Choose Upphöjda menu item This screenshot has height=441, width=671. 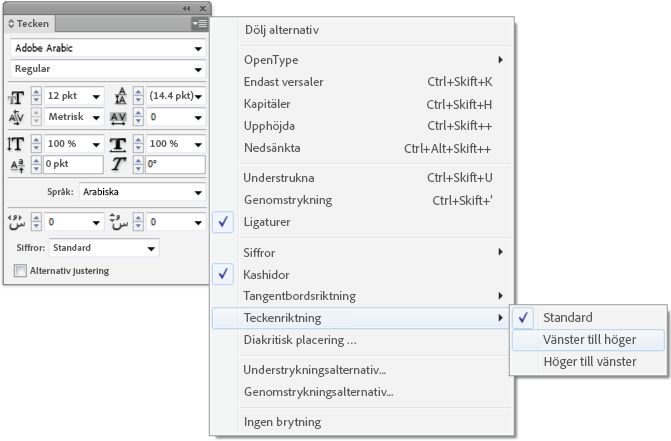(362, 126)
